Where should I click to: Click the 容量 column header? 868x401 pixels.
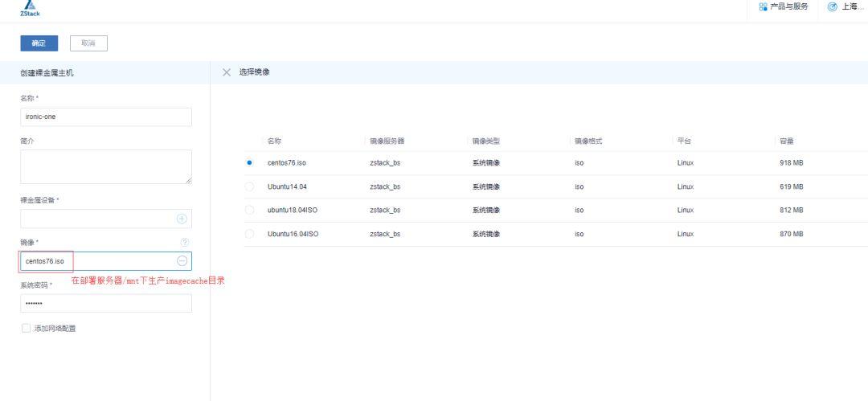click(787, 141)
